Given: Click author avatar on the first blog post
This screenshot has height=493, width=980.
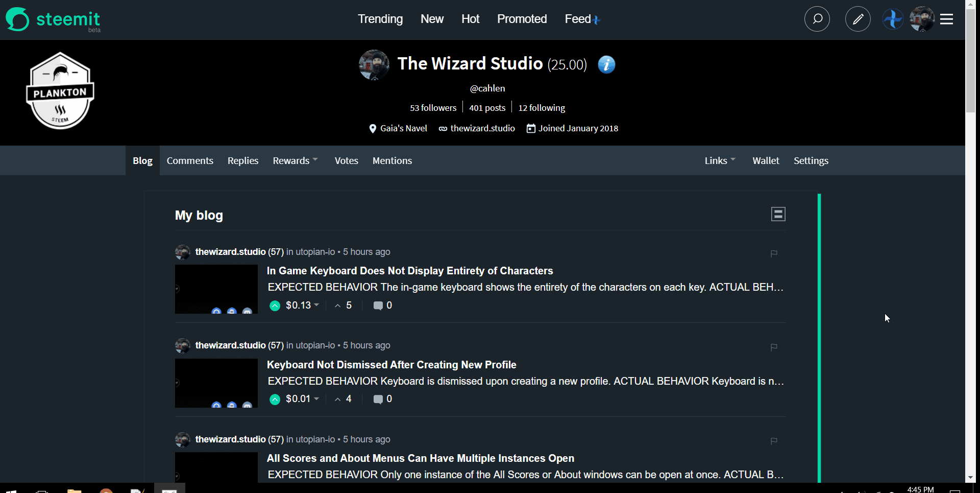Looking at the screenshot, I should point(183,252).
